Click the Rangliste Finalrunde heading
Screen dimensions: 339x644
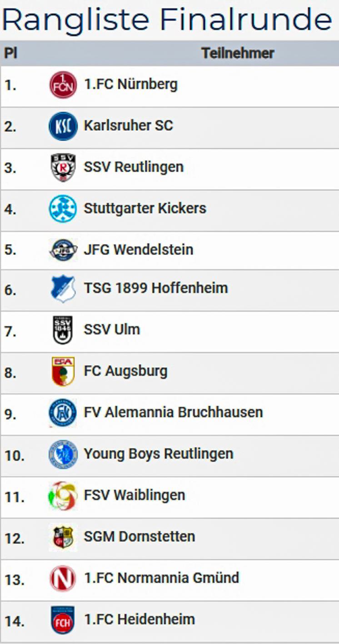click(x=166, y=20)
